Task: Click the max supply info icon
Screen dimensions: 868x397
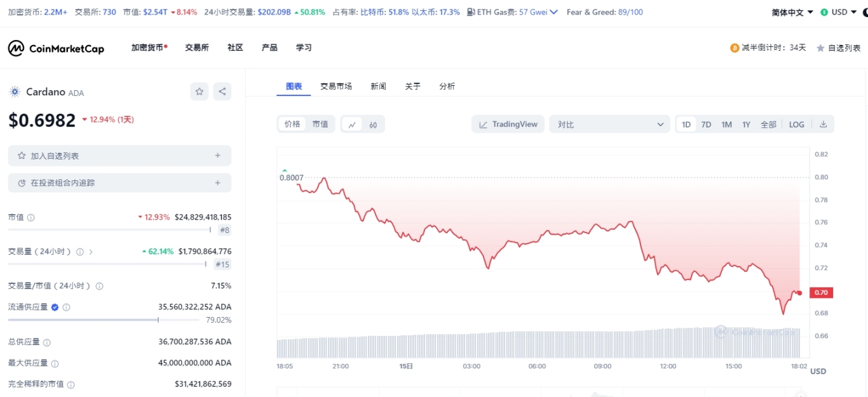Action: pyautogui.click(x=55, y=363)
